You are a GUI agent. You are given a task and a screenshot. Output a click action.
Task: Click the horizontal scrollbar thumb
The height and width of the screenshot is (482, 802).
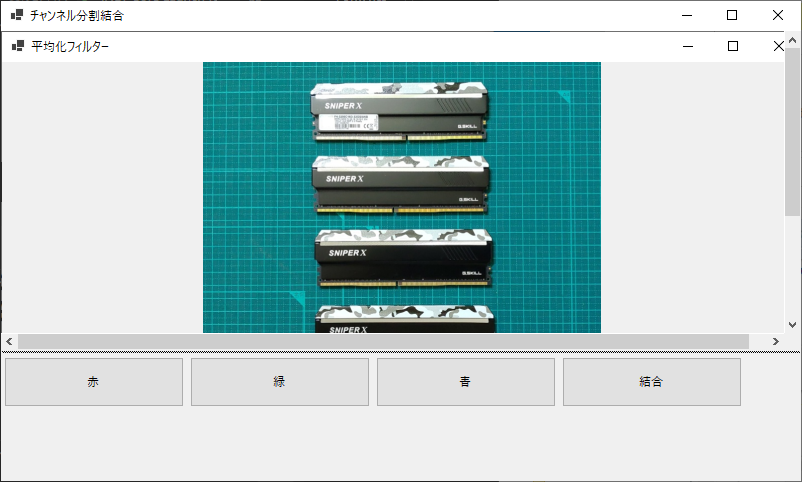click(384, 341)
